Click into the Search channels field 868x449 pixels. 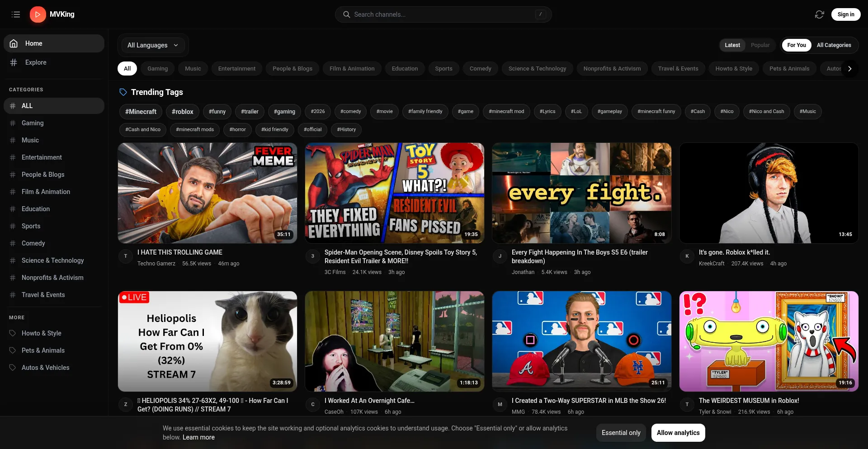point(443,14)
